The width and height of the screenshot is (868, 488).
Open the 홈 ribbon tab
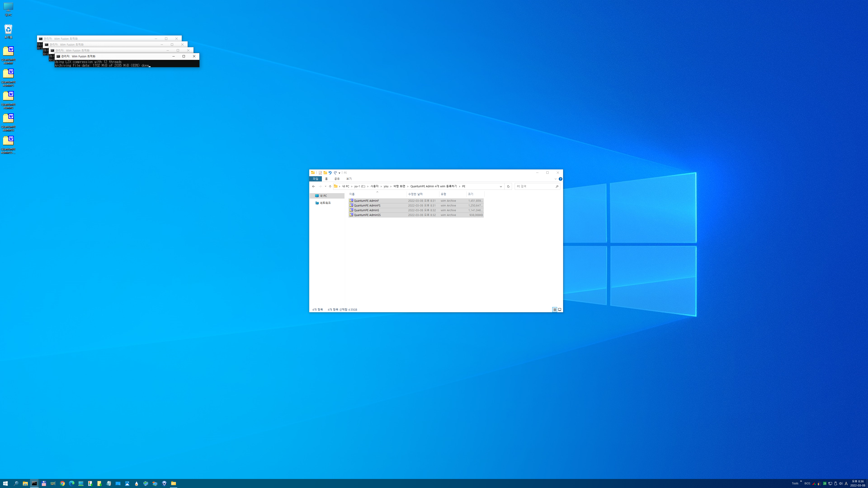coord(326,179)
